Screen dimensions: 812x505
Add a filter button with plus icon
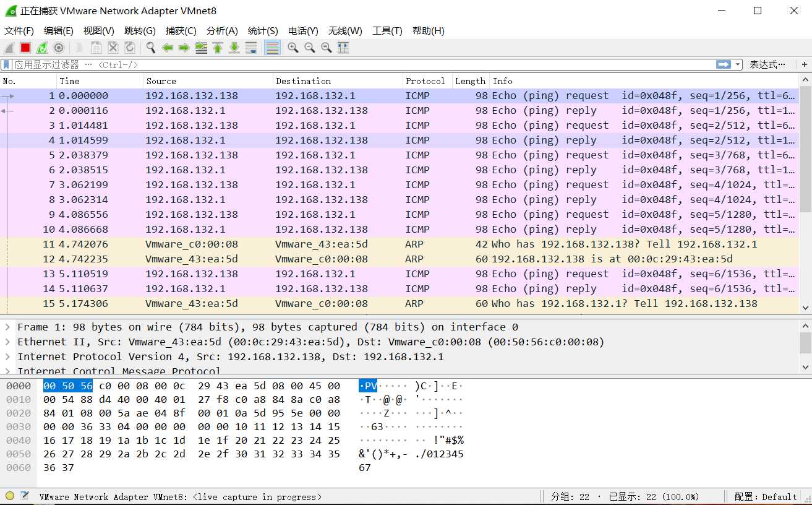804,64
